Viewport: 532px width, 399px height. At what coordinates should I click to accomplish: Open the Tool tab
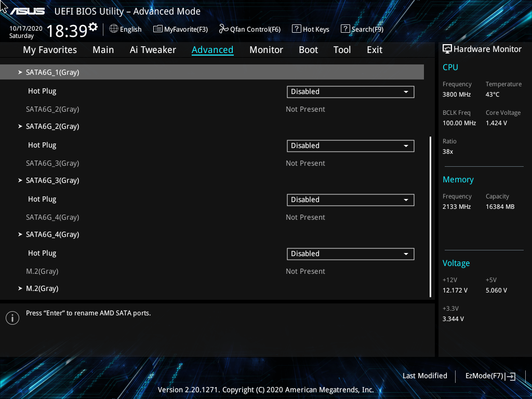tap(342, 50)
